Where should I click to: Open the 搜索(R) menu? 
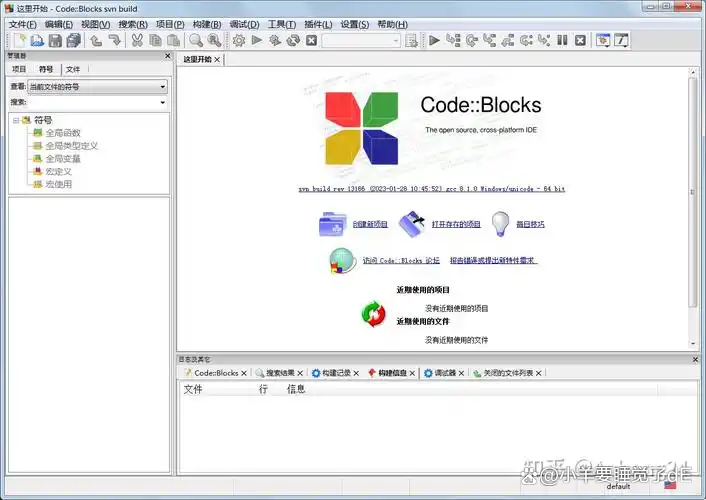tap(133, 24)
